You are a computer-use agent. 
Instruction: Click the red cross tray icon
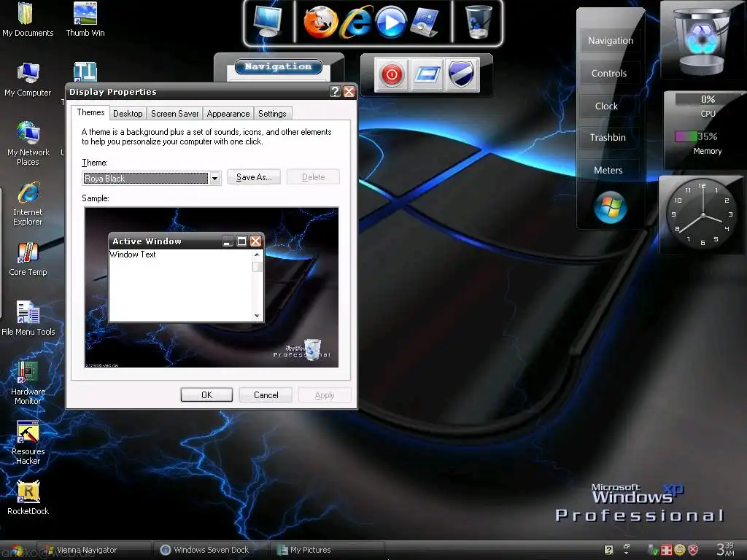click(667, 550)
